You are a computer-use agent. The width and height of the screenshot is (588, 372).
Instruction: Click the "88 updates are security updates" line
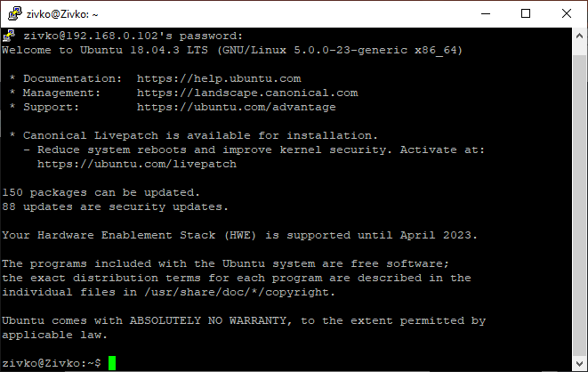pos(115,206)
